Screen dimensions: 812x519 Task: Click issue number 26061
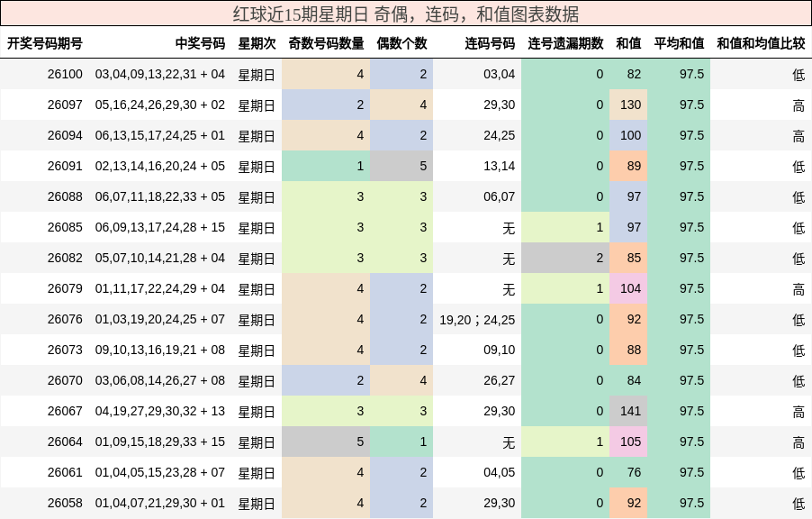point(65,472)
